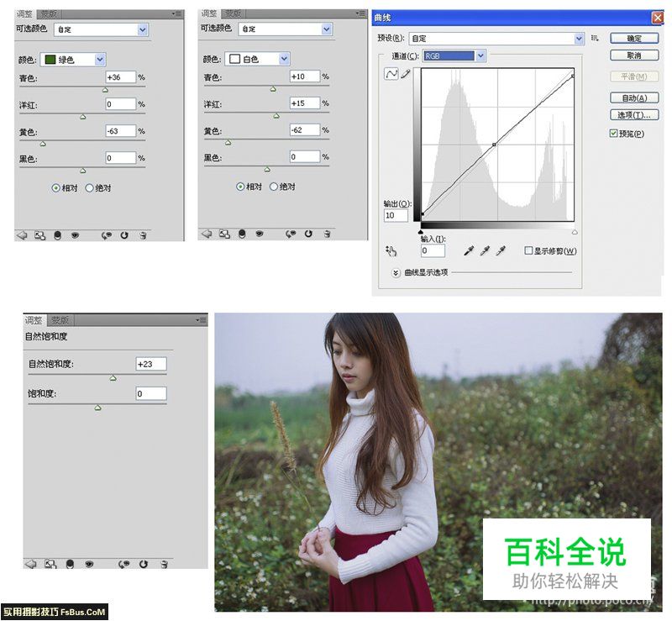This screenshot has width=672, height=621.
Task: Click the 自动(A) button in Curves
Action: [634, 98]
